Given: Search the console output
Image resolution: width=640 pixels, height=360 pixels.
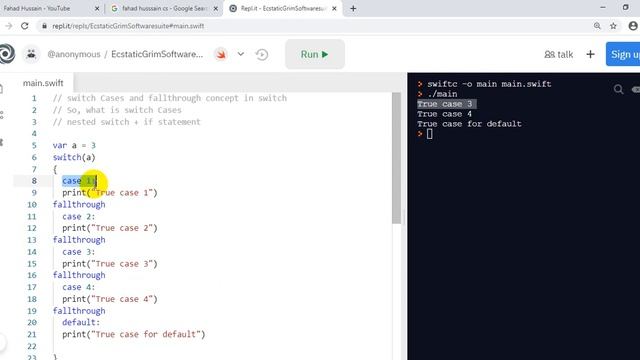Looking at the screenshot, I should (x=618, y=89).
